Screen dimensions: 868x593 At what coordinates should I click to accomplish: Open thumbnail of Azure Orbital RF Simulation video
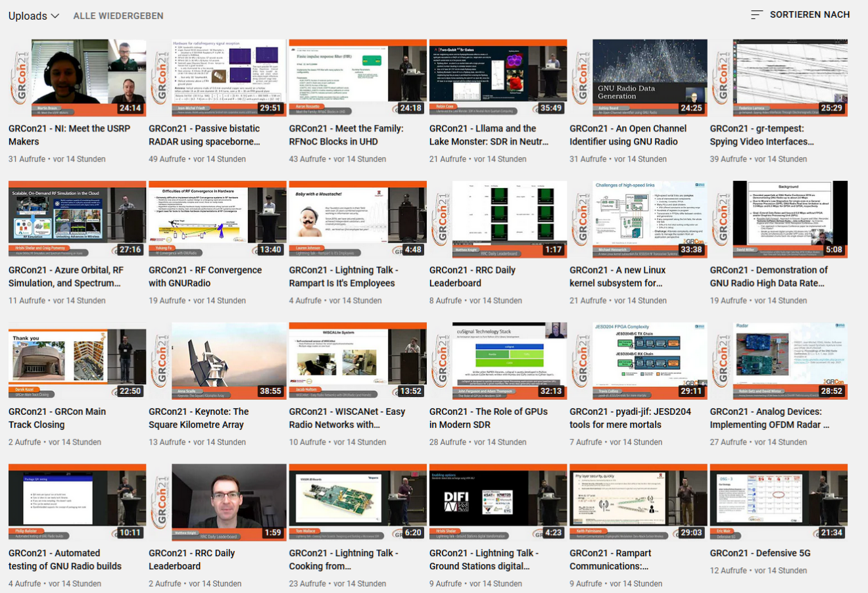pyautogui.click(x=78, y=219)
